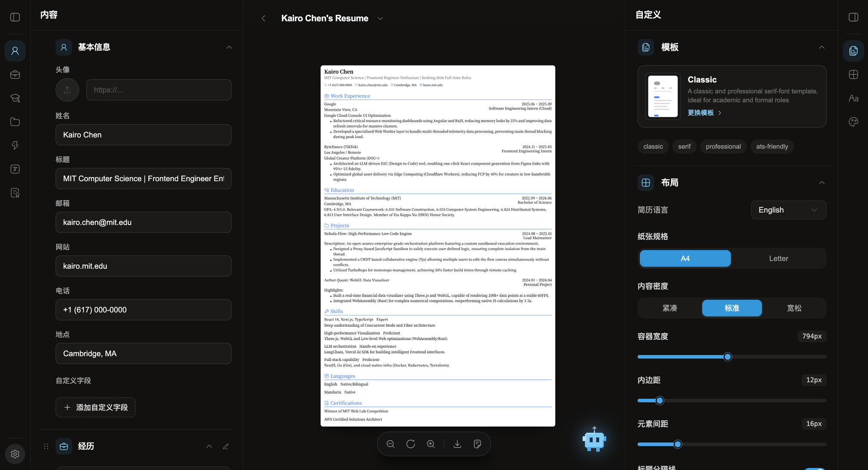This screenshot has height=470, width=868.
Task: Zoom out the resume preview
Action: tap(391, 444)
